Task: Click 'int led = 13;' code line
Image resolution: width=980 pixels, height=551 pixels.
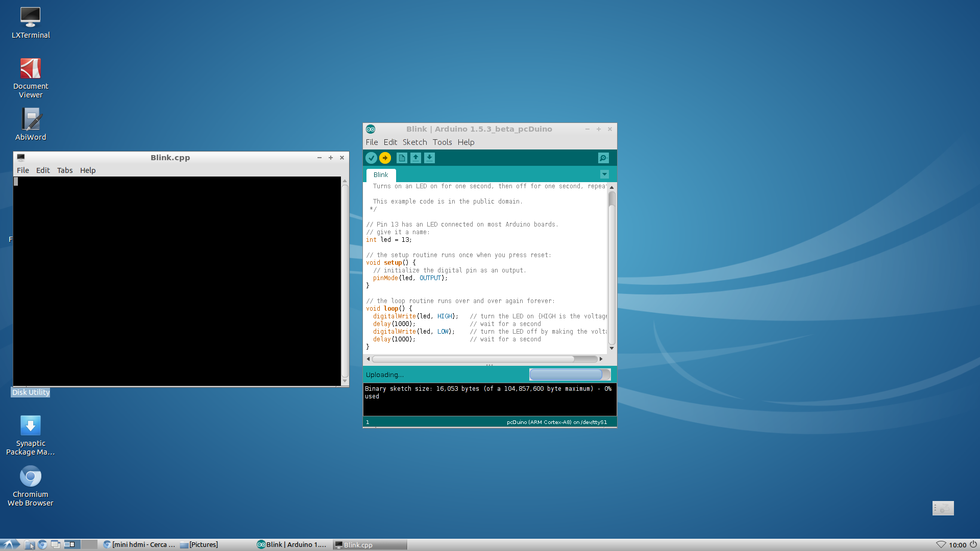Action: pos(389,240)
